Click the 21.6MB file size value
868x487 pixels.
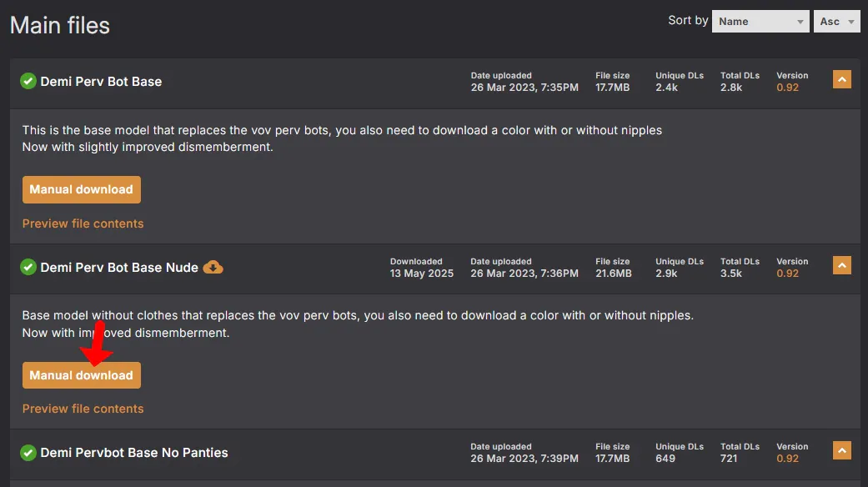tap(613, 274)
